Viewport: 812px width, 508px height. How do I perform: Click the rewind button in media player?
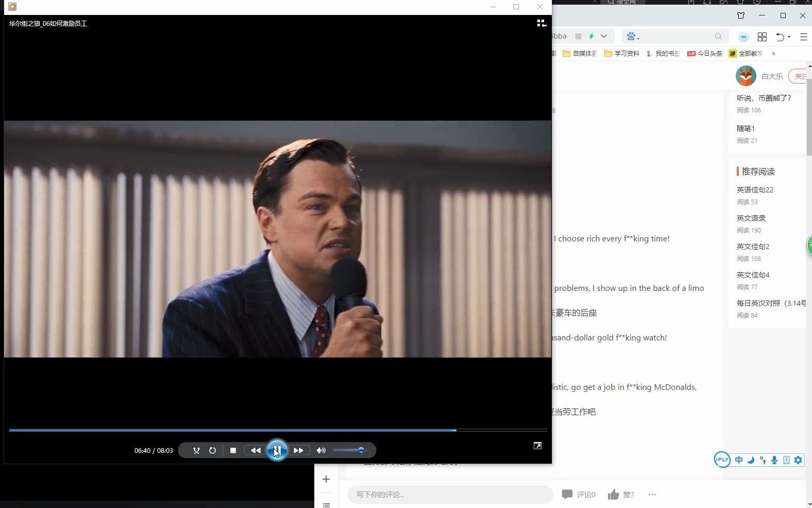255,450
